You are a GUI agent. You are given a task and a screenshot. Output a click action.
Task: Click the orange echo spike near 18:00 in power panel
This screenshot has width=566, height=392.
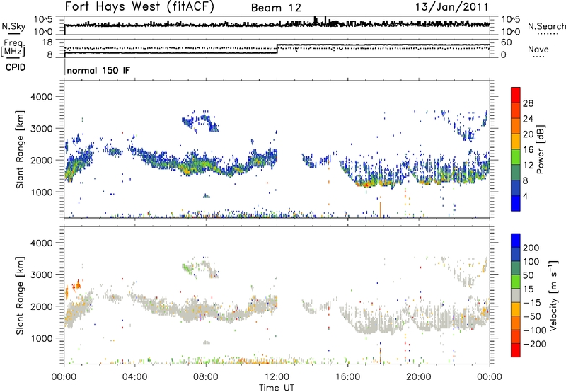[x=380, y=209]
